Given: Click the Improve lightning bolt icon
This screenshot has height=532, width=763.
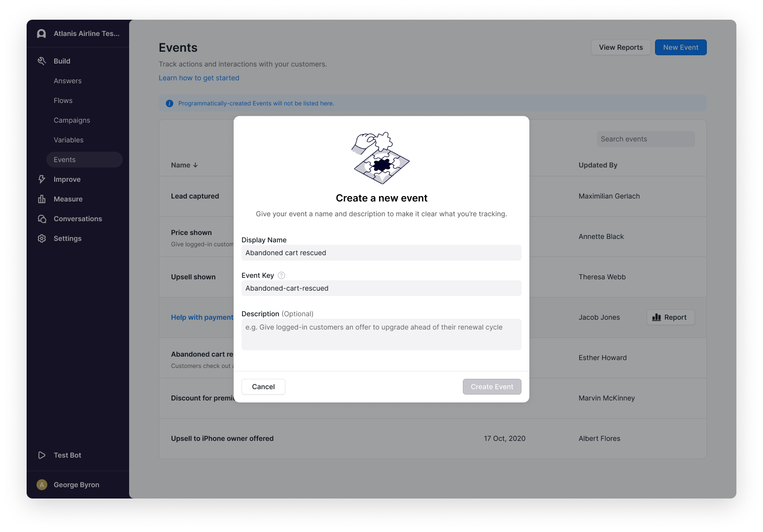Looking at the screenshot, I should 42,179.
